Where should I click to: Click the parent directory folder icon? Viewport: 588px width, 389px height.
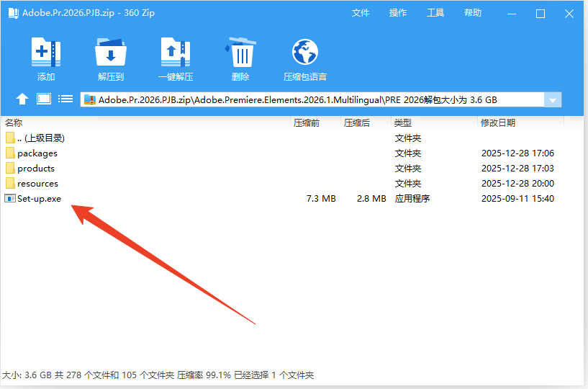pos(11,138)
